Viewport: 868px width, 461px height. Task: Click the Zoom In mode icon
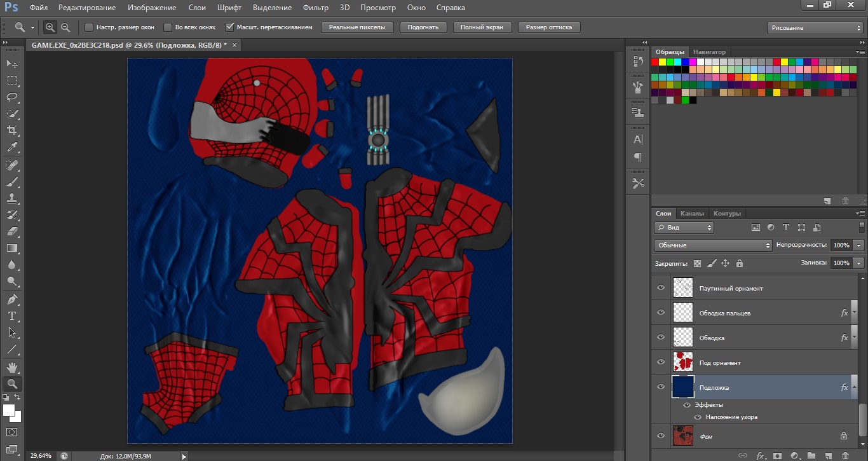tap(50, 27)
